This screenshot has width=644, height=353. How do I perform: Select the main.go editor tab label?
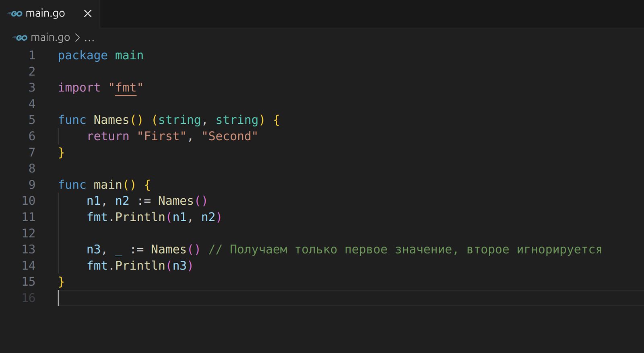45,14
